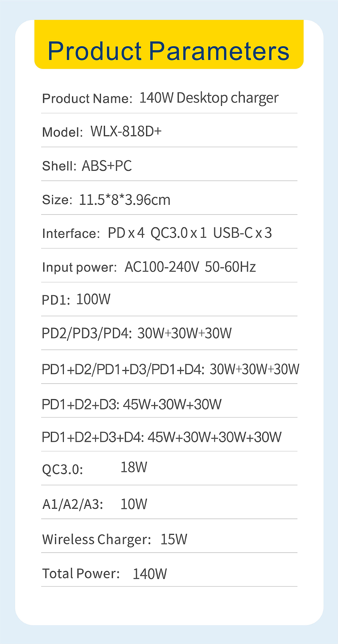
Task: Click the USB-C x 3 interface text
Action: click(243, 233)
